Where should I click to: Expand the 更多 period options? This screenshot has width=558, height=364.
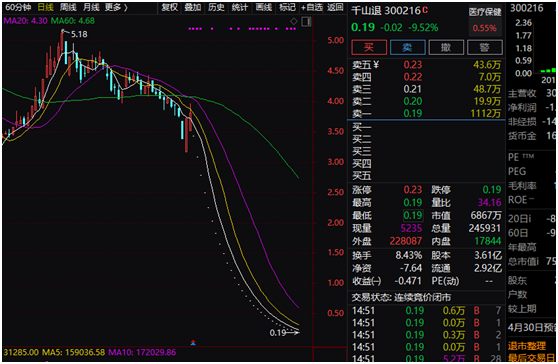[116, 7]
